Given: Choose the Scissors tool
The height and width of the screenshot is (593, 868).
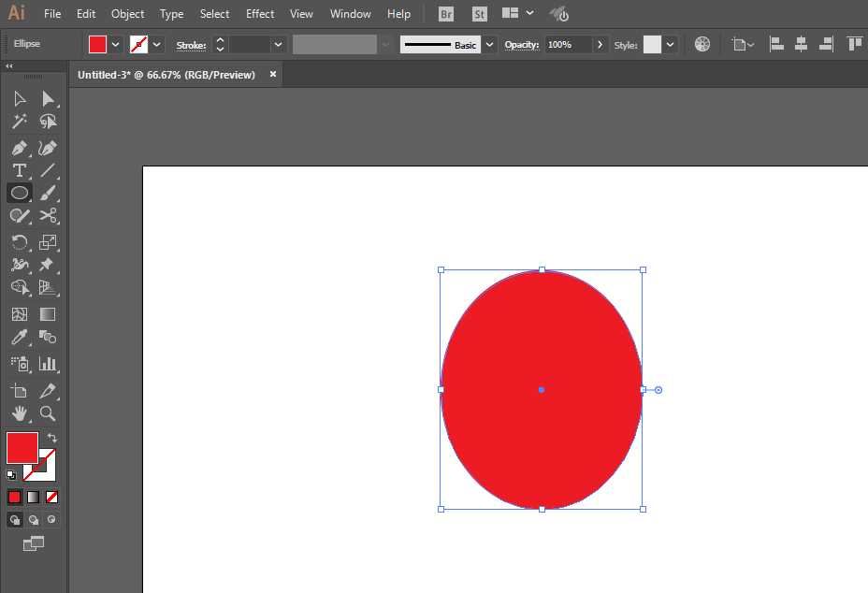Looking at the screenshot, I should [x=48, y=216].
